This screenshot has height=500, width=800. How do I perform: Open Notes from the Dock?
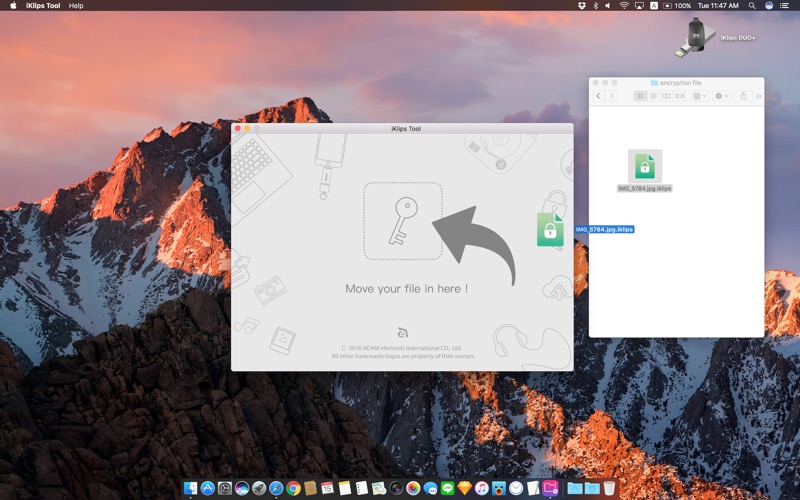[x=344, y=488]
